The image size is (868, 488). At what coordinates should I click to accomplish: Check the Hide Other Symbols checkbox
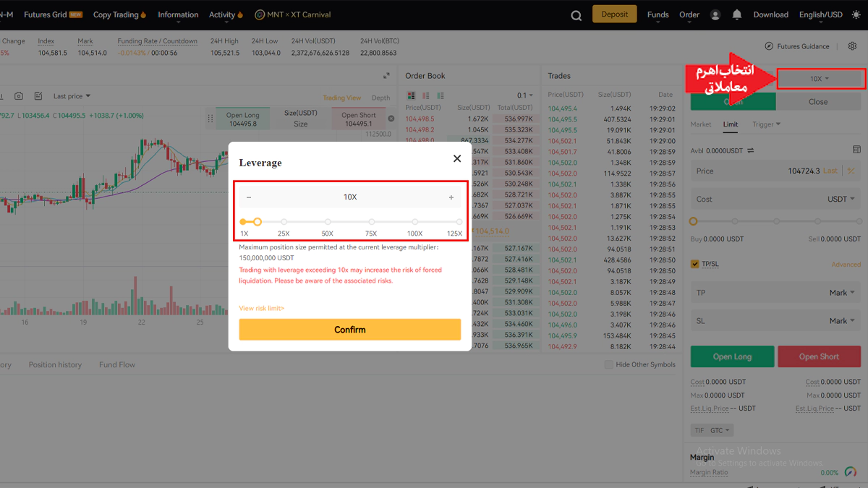click(x=608, y=364)
